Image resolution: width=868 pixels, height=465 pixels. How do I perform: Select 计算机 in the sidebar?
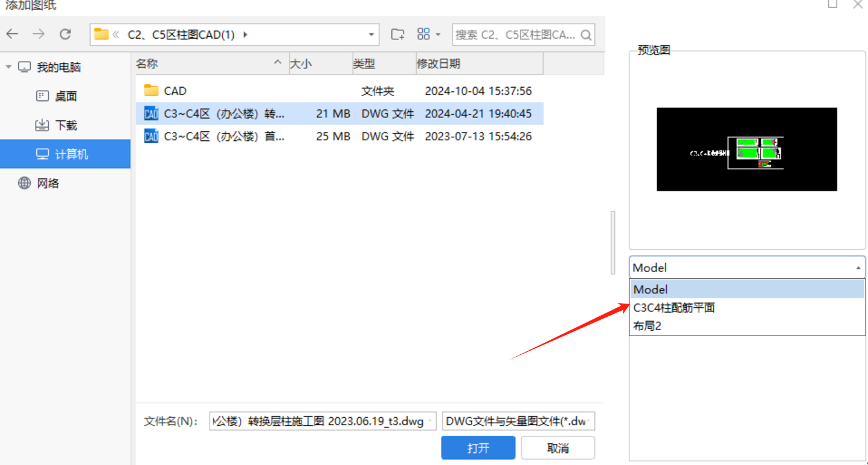(x=65, y=154)
